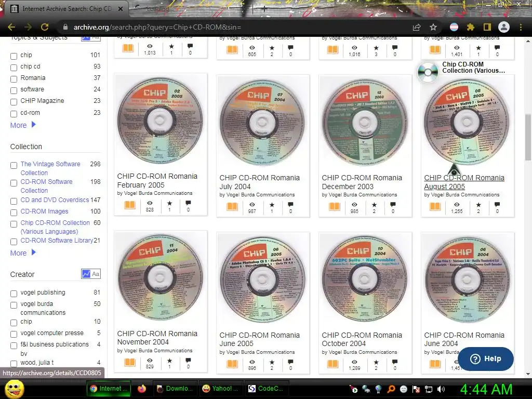The image size is (532, 399).
Task: Switch to Internet Archive Search tab
Action: tap(64, 9)
